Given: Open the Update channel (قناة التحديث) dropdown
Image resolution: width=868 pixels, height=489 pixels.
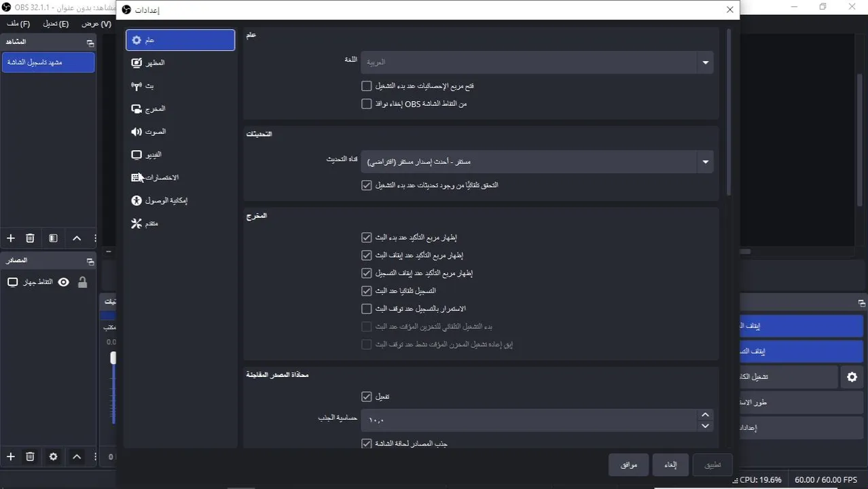Looking at the screenshot, I should click(537, 162).
